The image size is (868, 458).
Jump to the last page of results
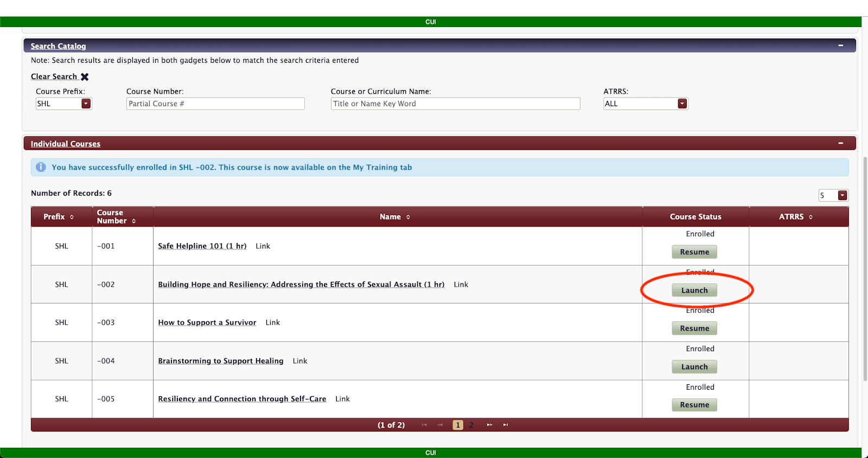pyautogui.click(x=505, y=425)
